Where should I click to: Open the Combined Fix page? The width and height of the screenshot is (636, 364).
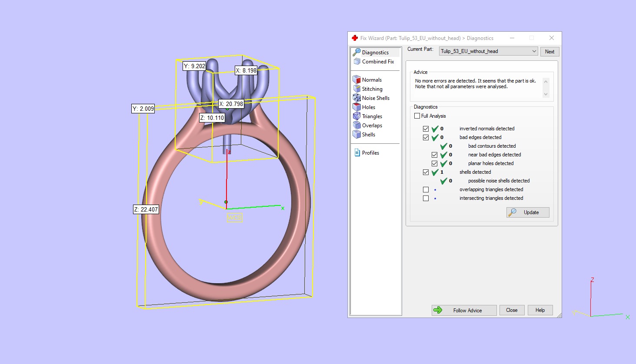375,62
